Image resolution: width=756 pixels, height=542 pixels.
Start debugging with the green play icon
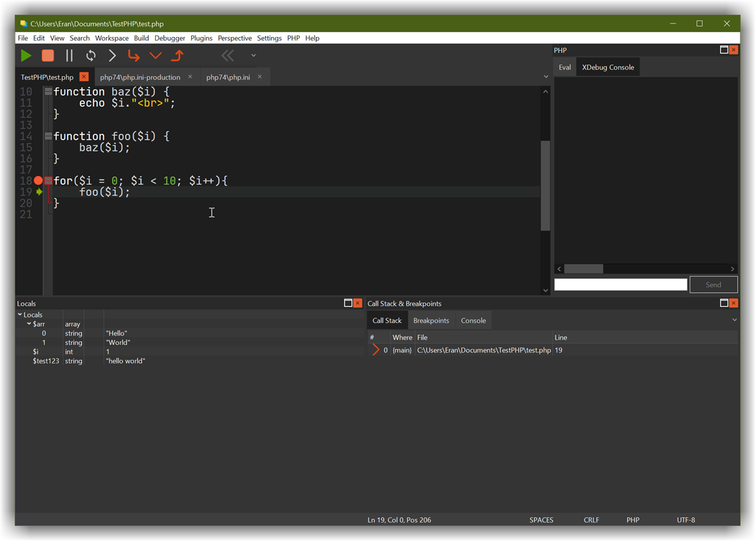(x=26, y=56)
